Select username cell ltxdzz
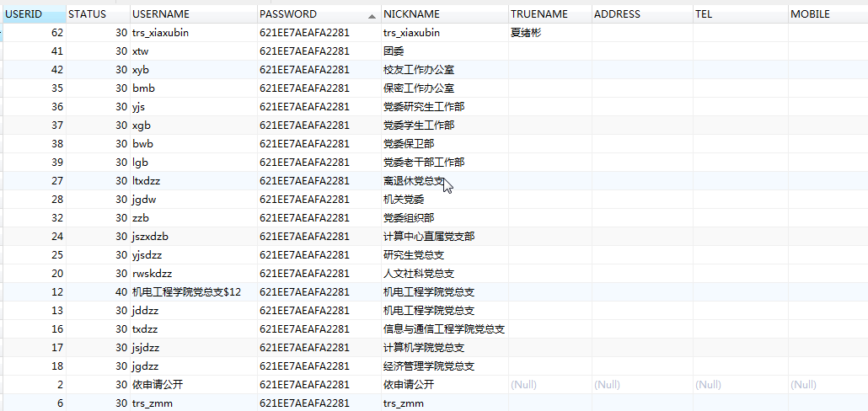This screenshot has width=868, height=411. tap(195, 181)
